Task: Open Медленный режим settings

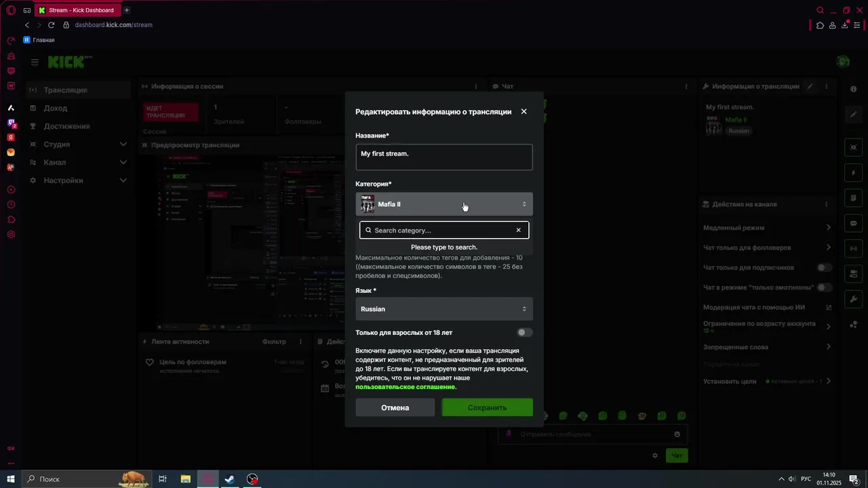Action: pos(767,228)
